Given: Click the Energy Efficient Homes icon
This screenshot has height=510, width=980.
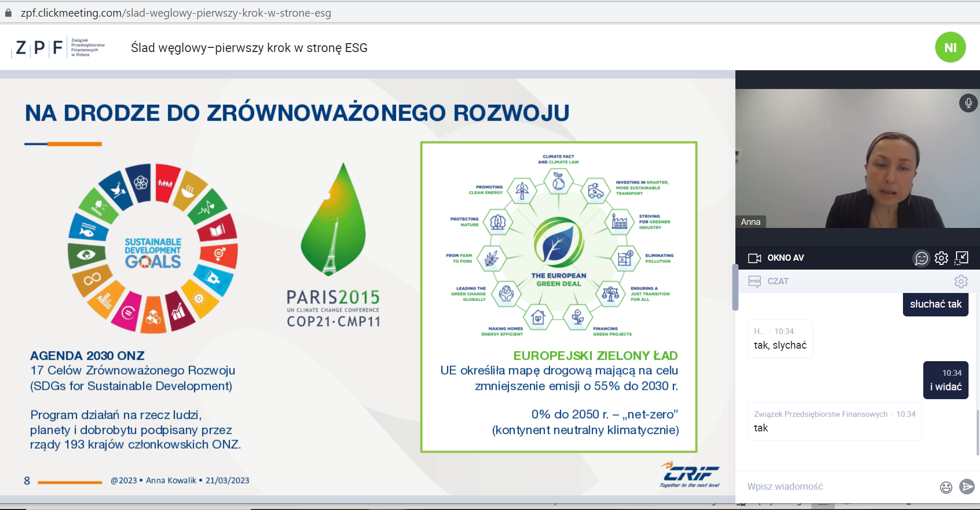Looking at the screenshot, I should pos(538,317).
